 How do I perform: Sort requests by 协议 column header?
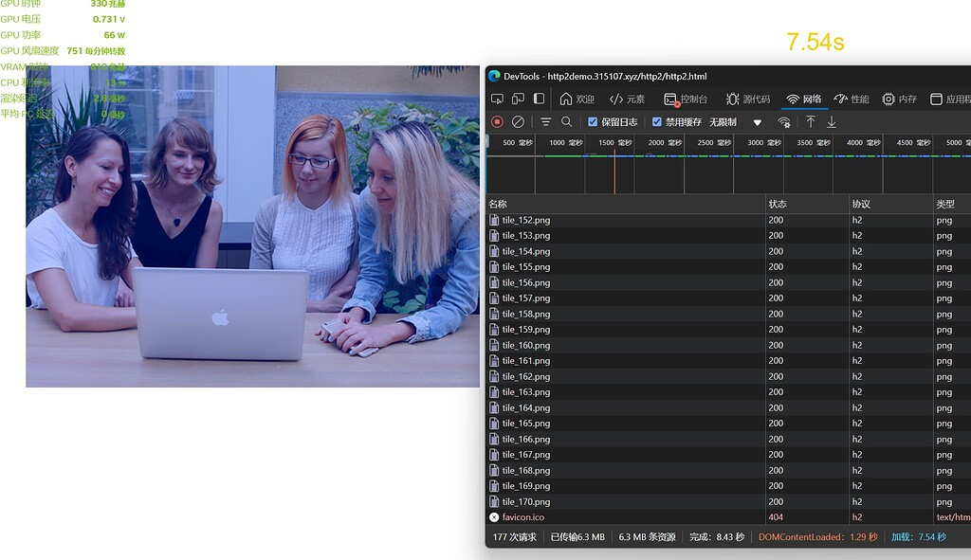point(891,205)
